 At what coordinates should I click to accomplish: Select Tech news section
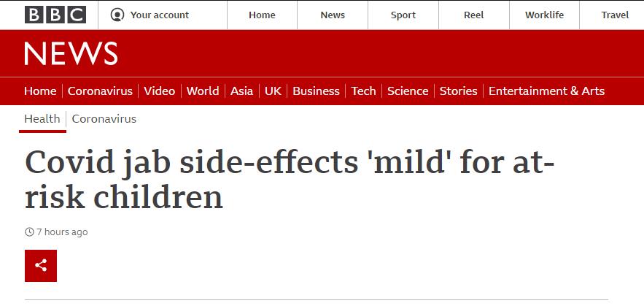(363, 91)
